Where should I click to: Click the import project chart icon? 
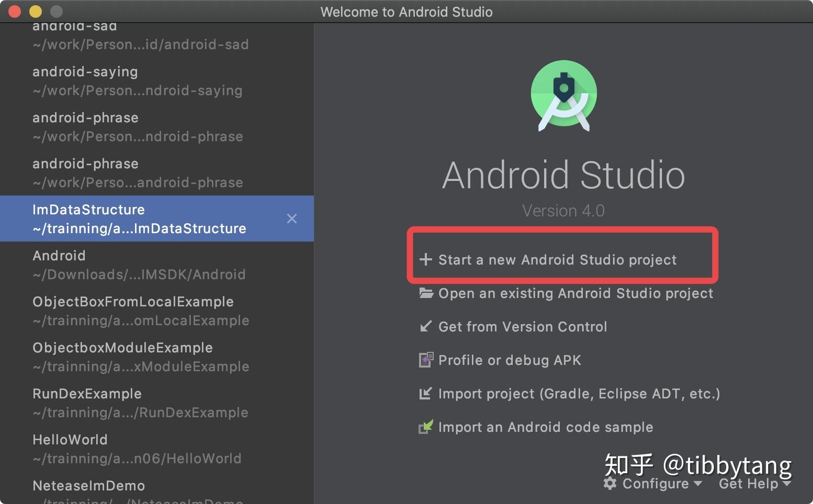(425, 393)
